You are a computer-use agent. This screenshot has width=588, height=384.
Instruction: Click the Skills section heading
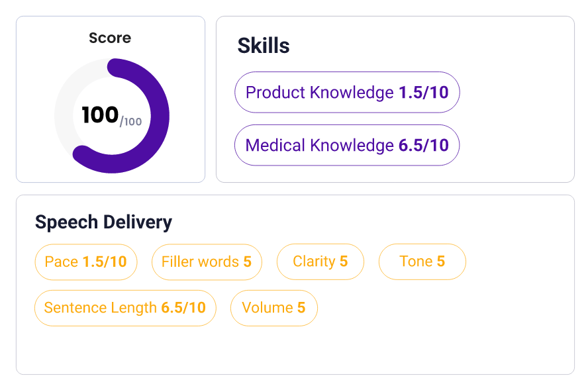264,46
